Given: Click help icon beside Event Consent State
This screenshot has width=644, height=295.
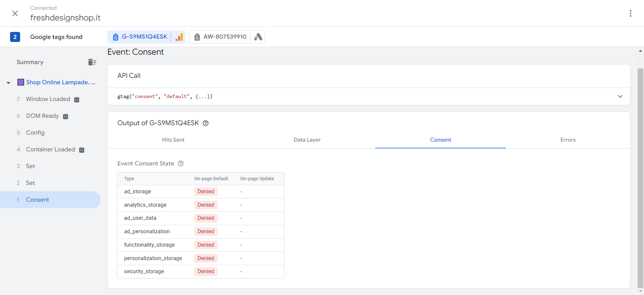Looking at the screenshot, I should pyautogui.click(x=181, y=163).
